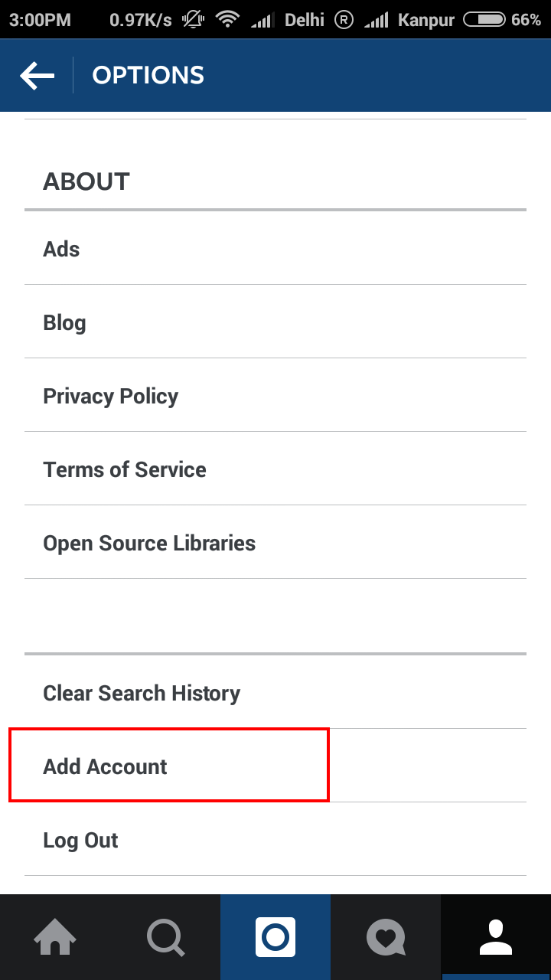
Task: Open the Home feed tab icon
Action: point(55,937)
